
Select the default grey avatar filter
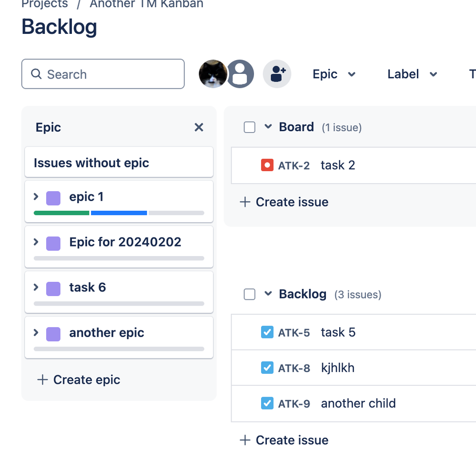pyautogui.click(x=240, y=74)
